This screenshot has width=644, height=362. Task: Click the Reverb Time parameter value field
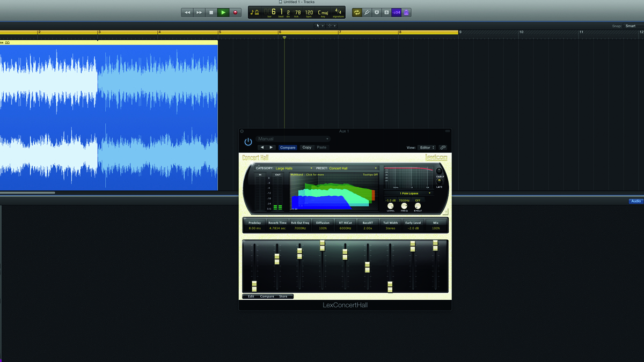coord(277,228)
